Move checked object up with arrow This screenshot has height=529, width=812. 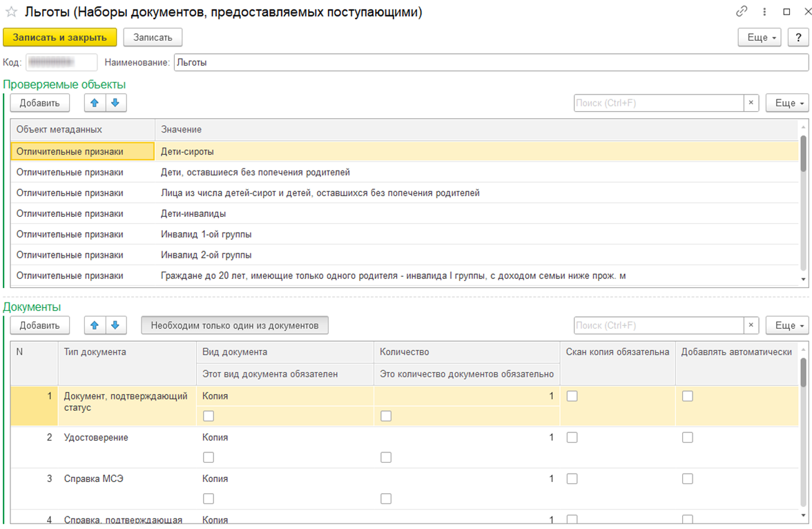tap(95, 103)
